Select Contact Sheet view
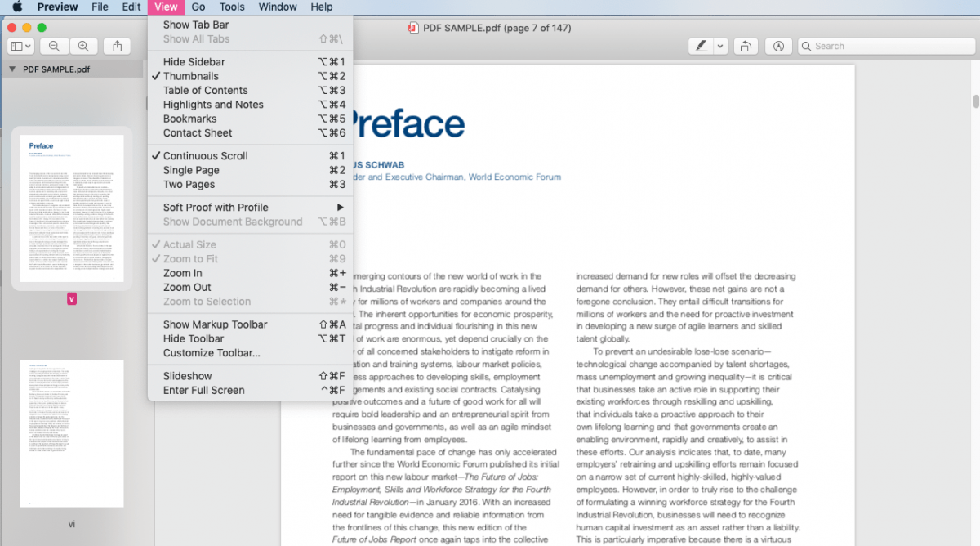This screenshot has height=546, width=980. 251,132
